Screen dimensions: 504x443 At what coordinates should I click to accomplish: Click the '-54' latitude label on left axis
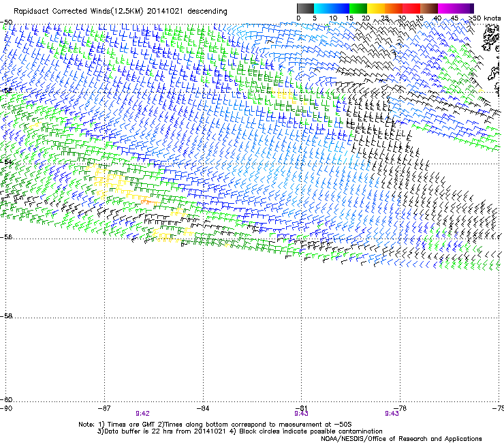[x=6, y=162]
